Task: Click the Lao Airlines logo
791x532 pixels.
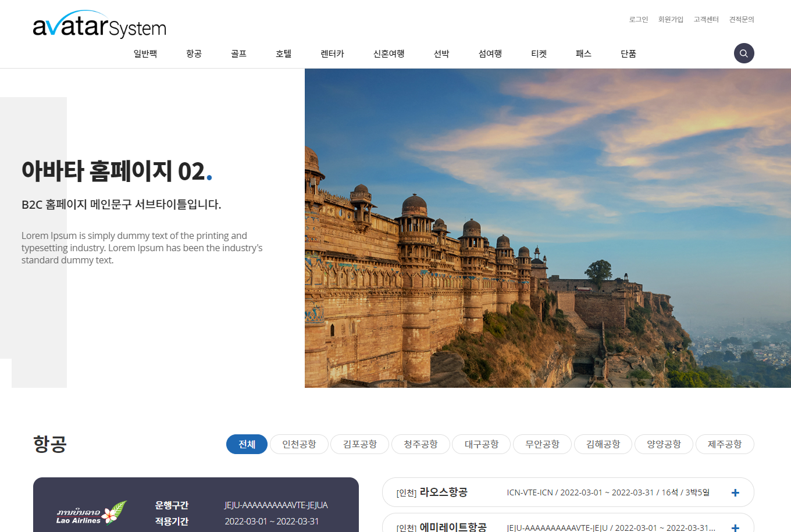Action: tap(91, 513)
